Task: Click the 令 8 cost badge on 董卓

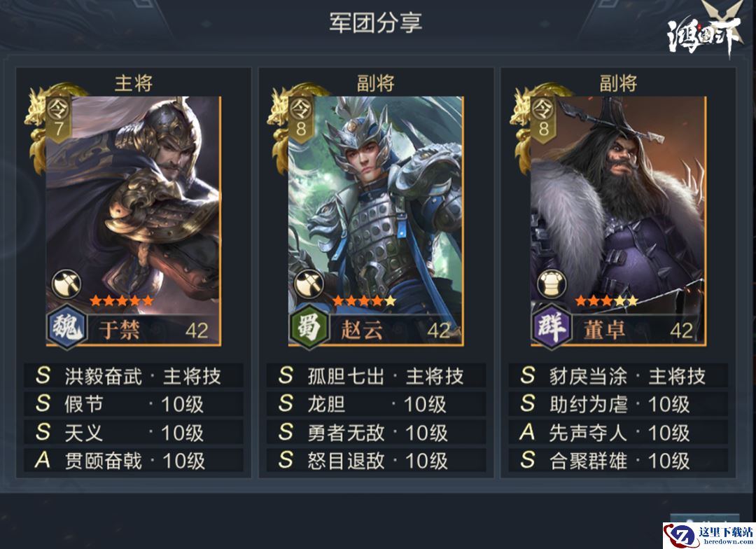Action: 544,118
